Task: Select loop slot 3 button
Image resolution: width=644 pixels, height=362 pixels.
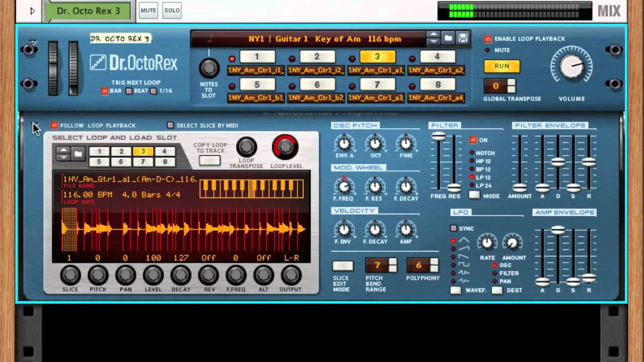Action: pos(377,57)
